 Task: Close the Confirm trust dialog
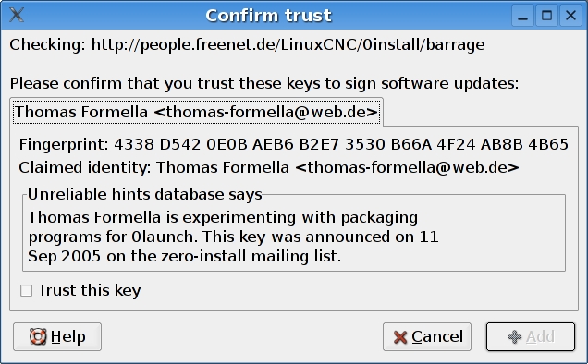tap(570, 16)
